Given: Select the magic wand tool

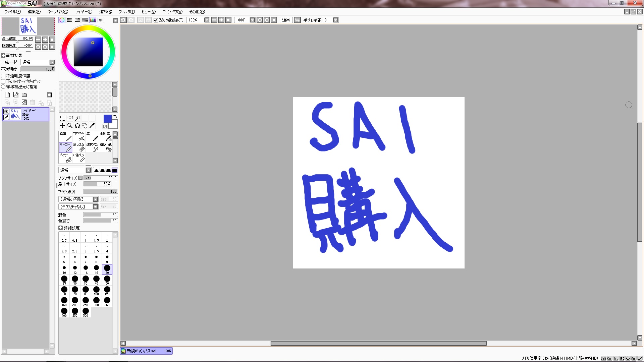Looking at the screenshot, I should click(x=77, y=118).
